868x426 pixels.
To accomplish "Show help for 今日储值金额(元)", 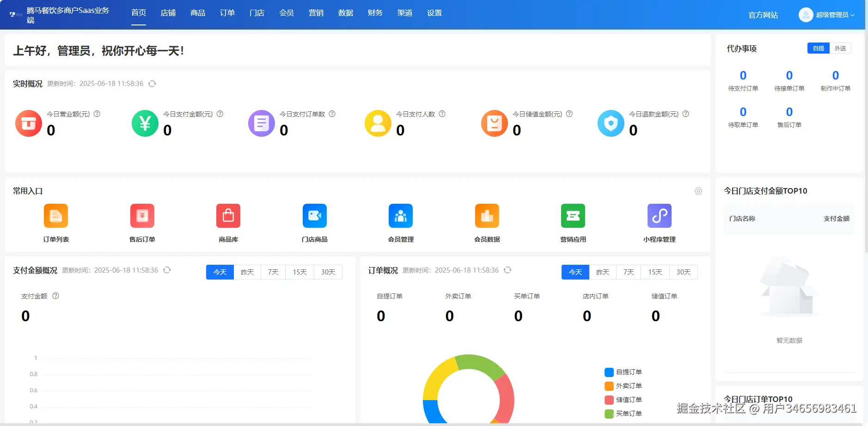I will pos(569,114).
